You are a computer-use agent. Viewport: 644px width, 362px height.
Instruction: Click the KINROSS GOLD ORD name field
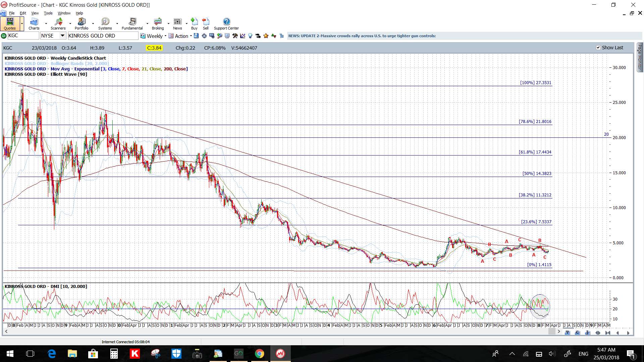(103, 36)
